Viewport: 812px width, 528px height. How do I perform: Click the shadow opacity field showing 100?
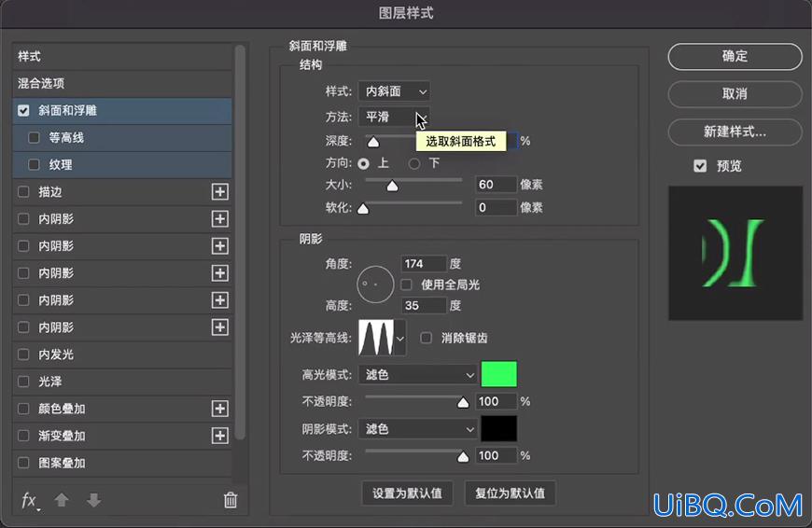pyautogui.click(x=496, y=455)
